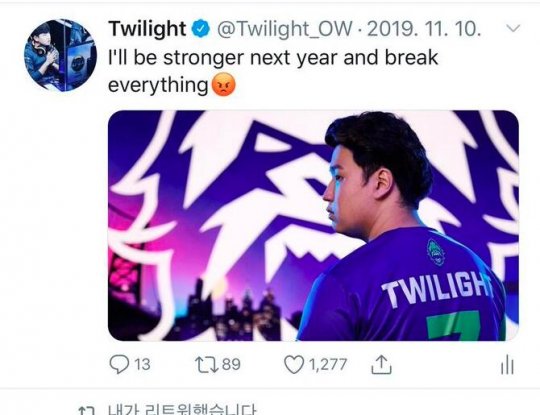The height and width of the screenshot is (415, 540).
Task: Click the angry face emoji
Action: coord(224,85)
